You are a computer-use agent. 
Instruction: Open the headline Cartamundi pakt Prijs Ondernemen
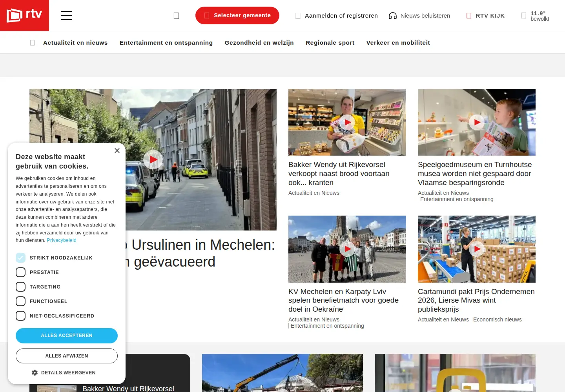click(476, 300)
